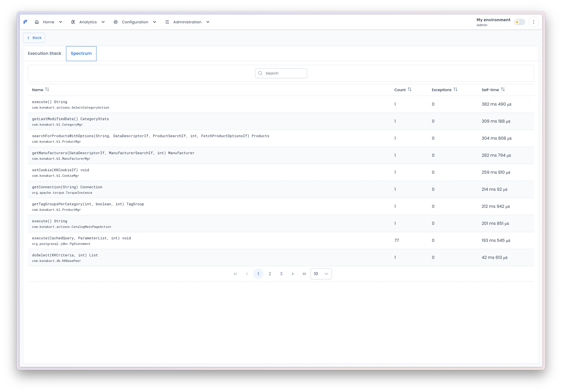The image size is (562, 392).
Task: Click the Analytics icon in navbar
Action: click(73, 22)
